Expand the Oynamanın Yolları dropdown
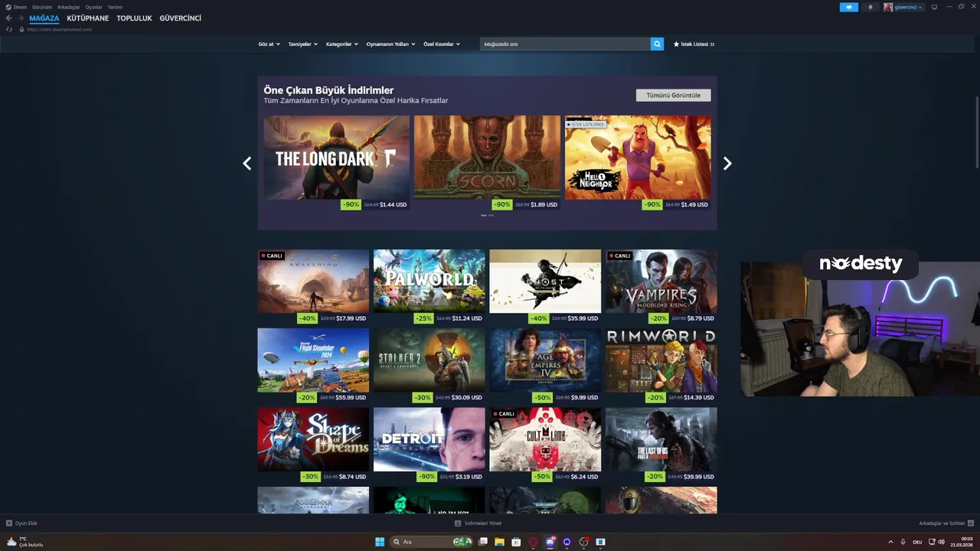 point(390,44)
